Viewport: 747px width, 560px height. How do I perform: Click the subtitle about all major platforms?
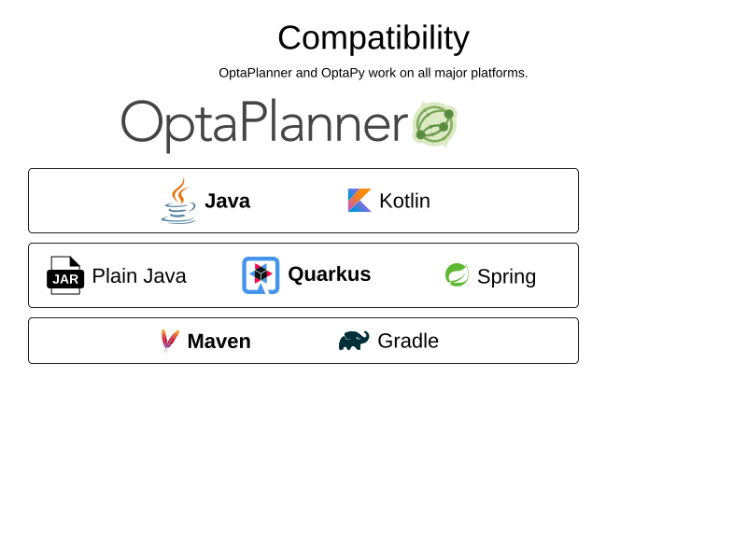click(373, 73)
